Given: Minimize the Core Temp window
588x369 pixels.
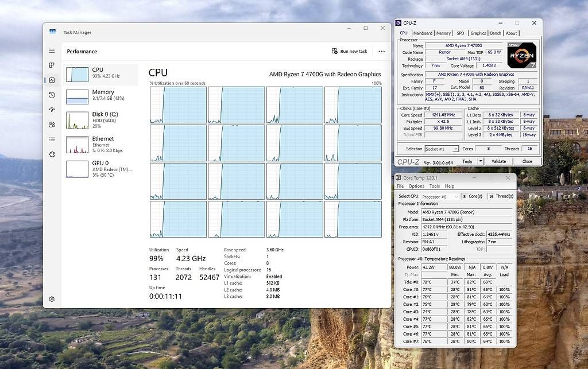Looking at the screenshot, I should click(x=474, y=177).
